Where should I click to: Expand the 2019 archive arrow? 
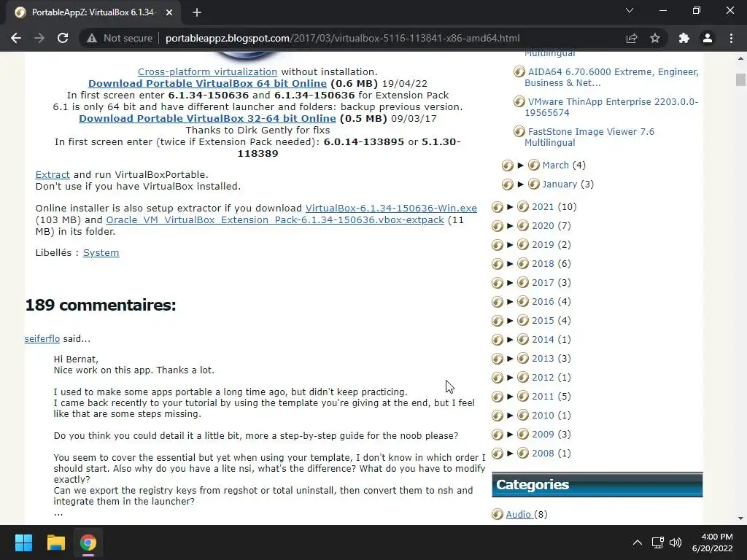pos(510,245)
